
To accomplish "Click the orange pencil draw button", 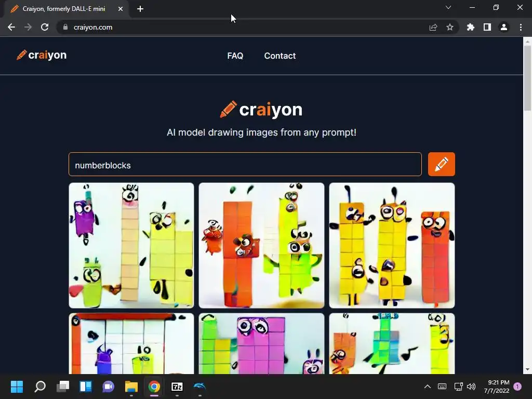I will click(x=441, y=164).
